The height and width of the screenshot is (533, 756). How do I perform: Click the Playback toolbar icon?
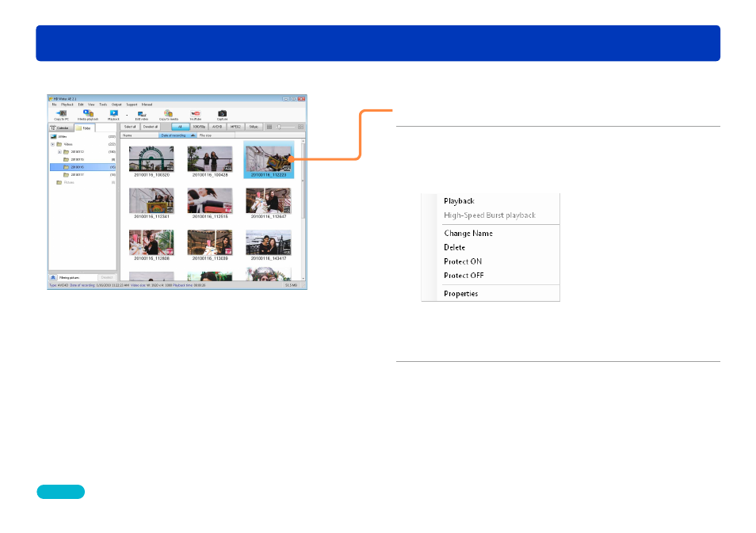click(114, 115)
